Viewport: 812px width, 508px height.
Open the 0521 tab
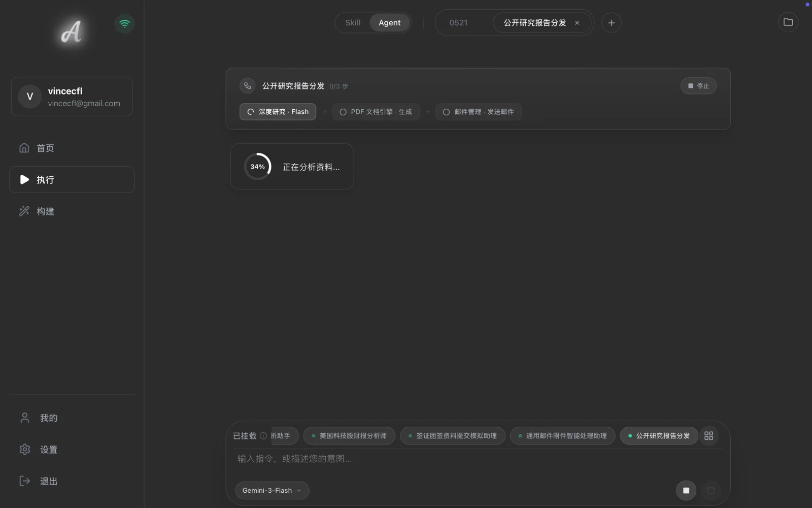point(458,23)
